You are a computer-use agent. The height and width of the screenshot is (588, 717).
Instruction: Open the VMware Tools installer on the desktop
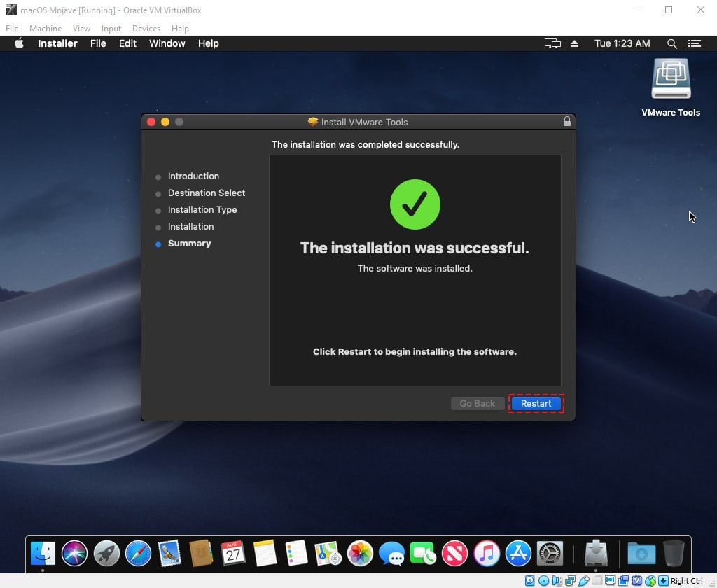coord(670,78)
